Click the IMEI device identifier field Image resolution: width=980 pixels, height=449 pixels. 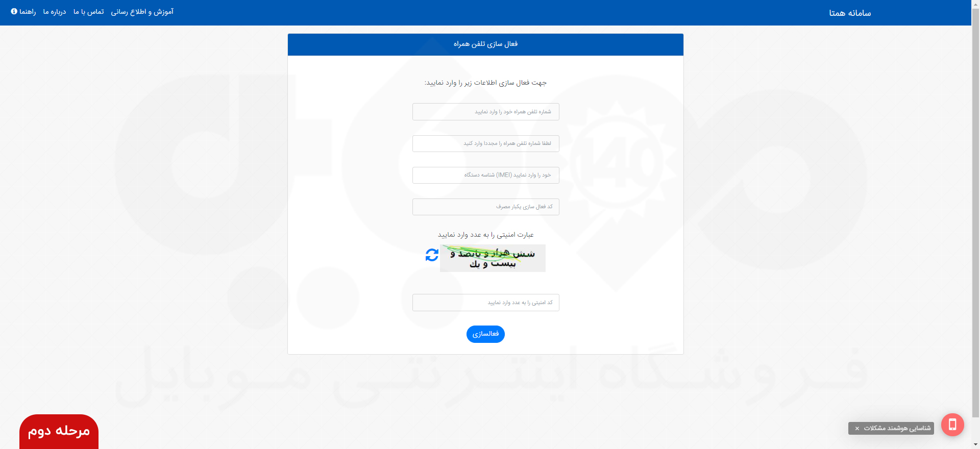click(486, 175)
